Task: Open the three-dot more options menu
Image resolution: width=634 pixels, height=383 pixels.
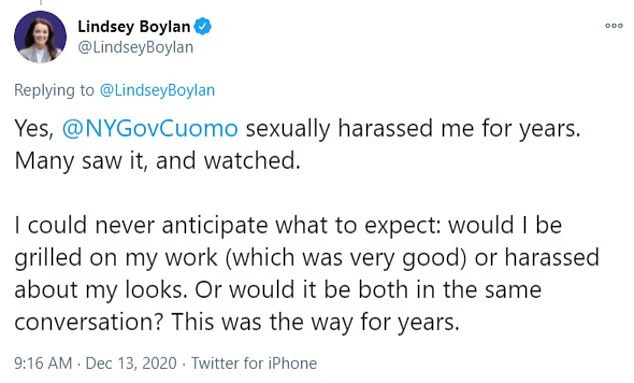Action: click(613, 26)
